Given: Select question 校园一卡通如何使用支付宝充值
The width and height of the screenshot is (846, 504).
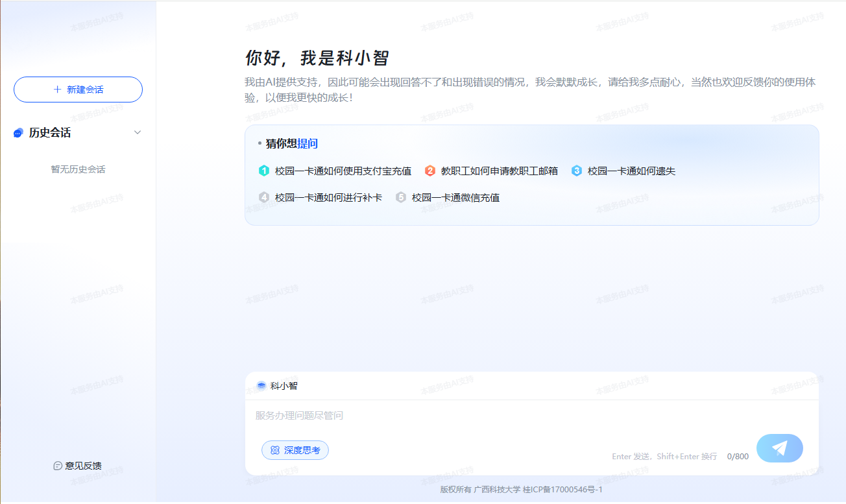Looking at the screenshot, I should [343, 171].
